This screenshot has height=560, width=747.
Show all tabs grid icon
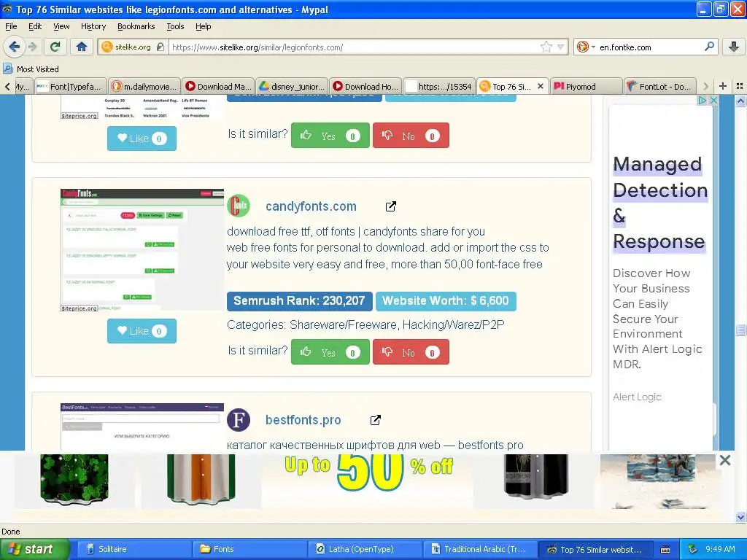[x=740, y=86]
